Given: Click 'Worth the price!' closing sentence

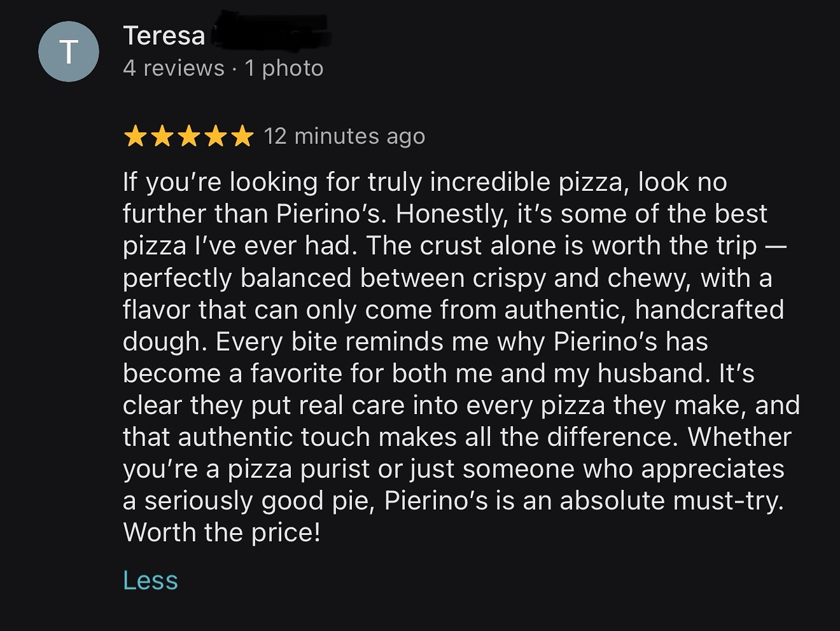Looking at the screenshot, I should pos(222,532).
